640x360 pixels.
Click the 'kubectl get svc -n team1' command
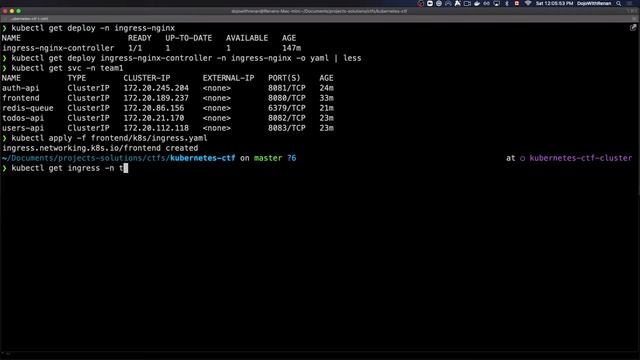[67, 68]
